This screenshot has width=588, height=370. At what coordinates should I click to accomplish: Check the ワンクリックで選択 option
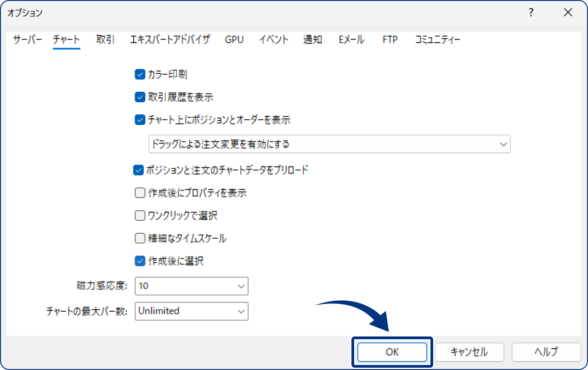(139, 215)
